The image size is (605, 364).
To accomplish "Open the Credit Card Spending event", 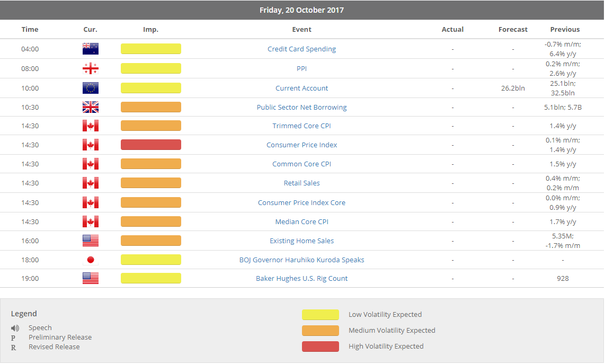I will (301, 49).
